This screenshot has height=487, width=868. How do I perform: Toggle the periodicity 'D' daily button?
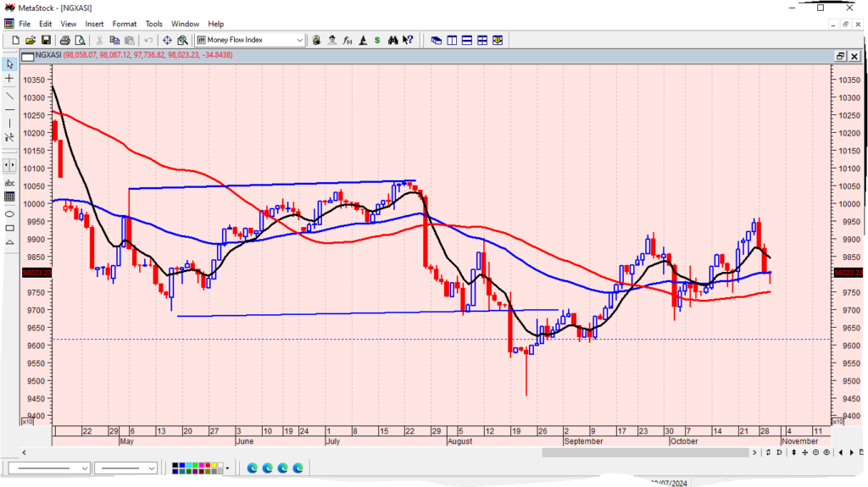[x=779, y=453]
